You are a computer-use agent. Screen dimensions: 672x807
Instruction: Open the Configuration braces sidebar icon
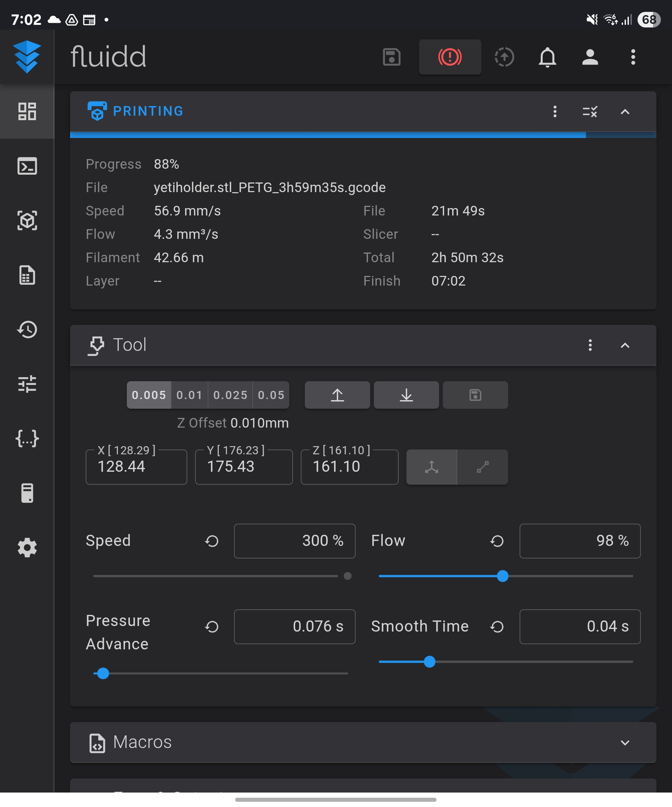tap(27, 438)
